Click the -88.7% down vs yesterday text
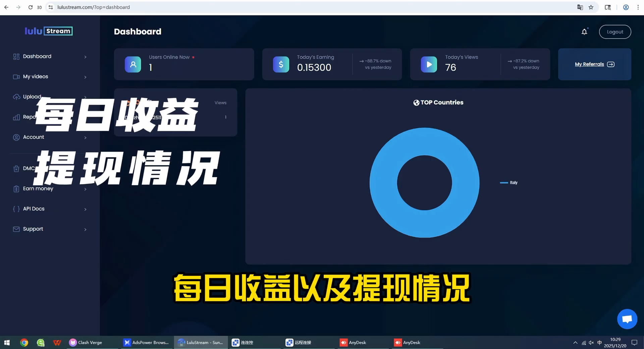644x349 pixels. [x=376, y=64]
